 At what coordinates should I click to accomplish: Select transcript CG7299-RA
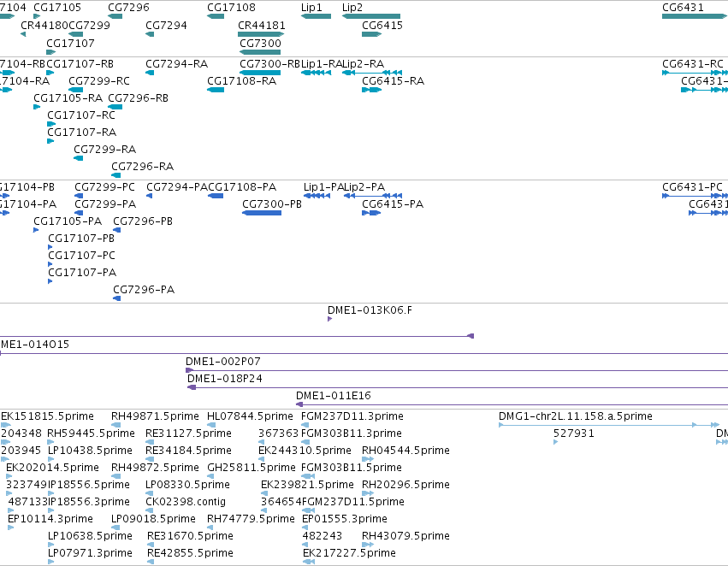[x=105, y=150]
